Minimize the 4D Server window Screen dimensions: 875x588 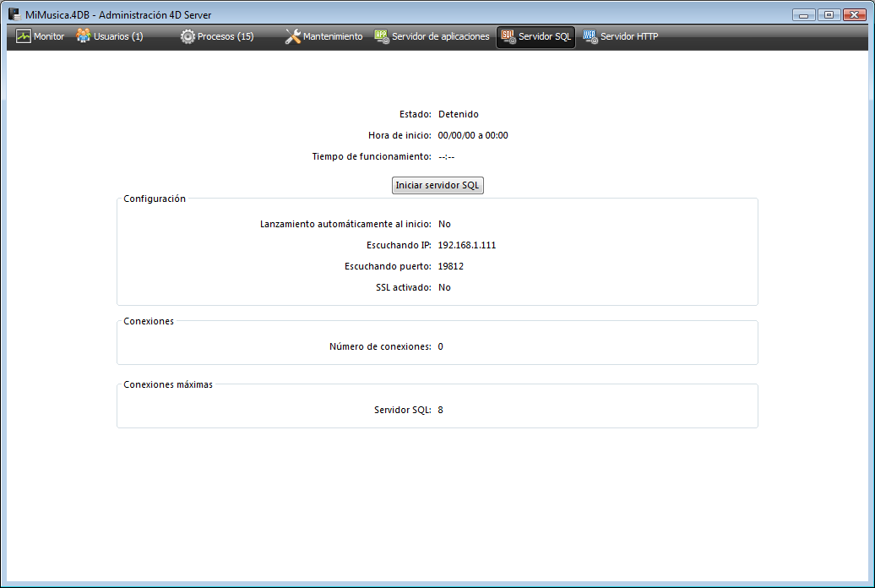[803, 15]
